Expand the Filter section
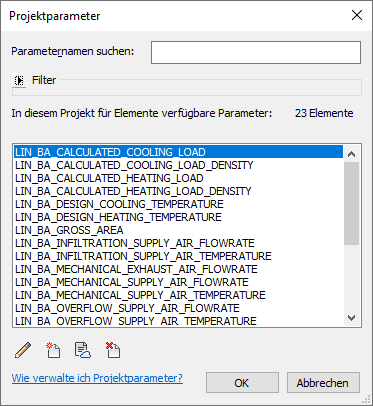This screenshot has height=406, width=373. (19, 80)
